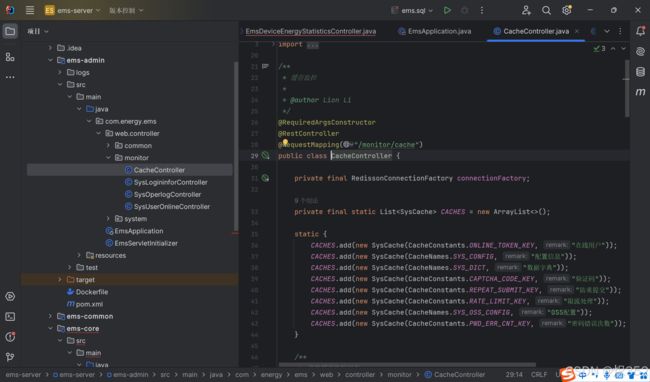
Task: Expand the common package
Action: [108, 146]
